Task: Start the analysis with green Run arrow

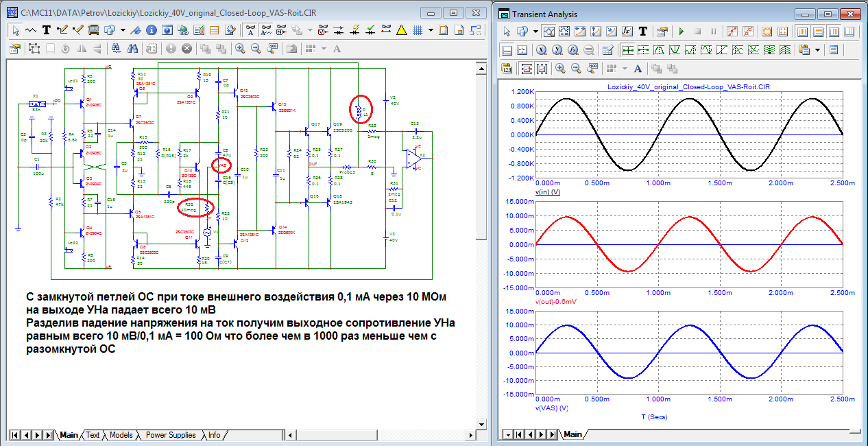Action: click(682, 32)
